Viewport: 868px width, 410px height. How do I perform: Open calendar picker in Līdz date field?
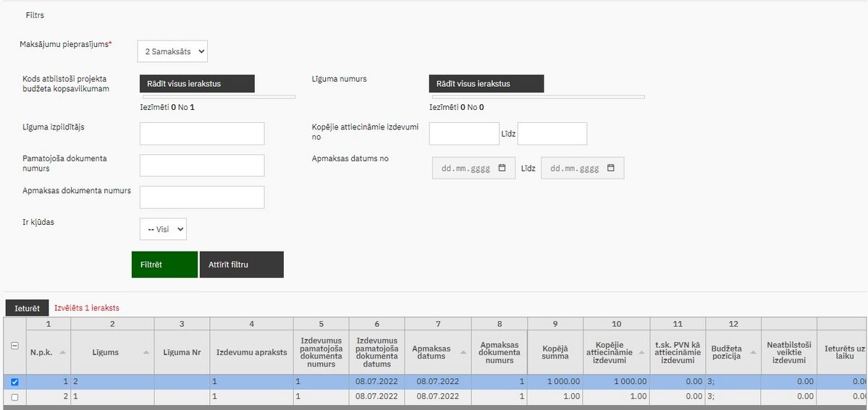pos(610,168)
